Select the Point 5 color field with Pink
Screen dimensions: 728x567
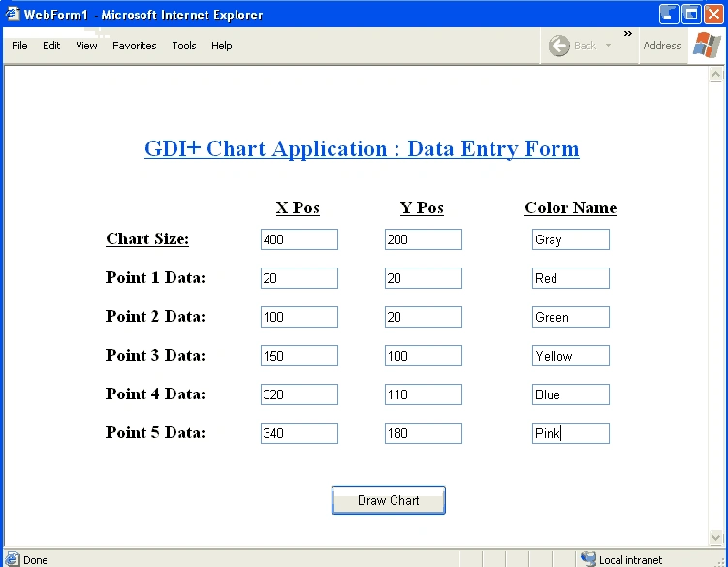pyautogui.click(x=571, y=433)
